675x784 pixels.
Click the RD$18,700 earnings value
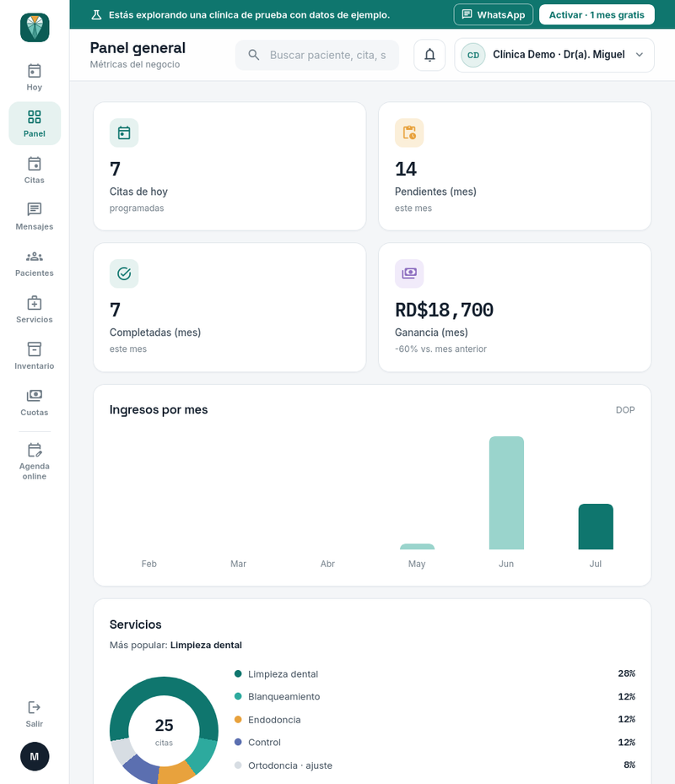tap(444, 310)
